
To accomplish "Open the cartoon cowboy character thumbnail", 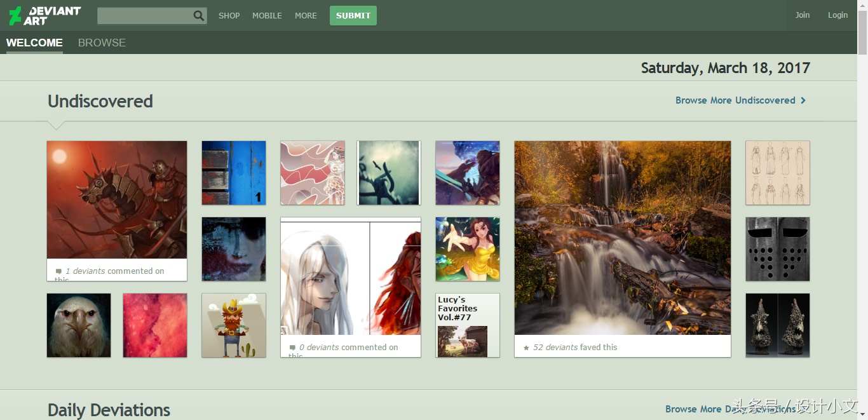I will 234,325.
